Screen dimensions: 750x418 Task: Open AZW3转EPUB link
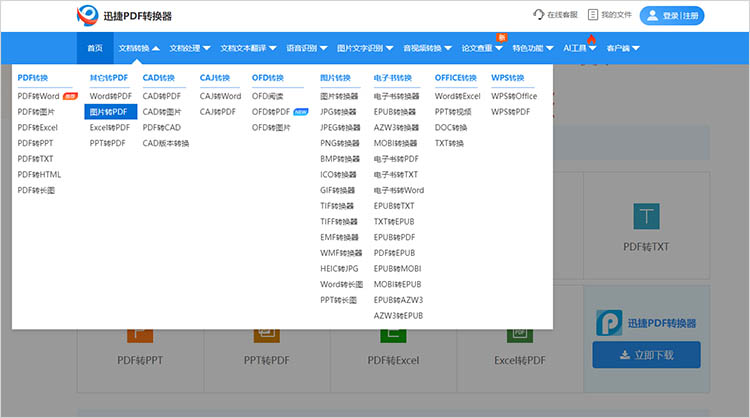(x=398, y=316)
